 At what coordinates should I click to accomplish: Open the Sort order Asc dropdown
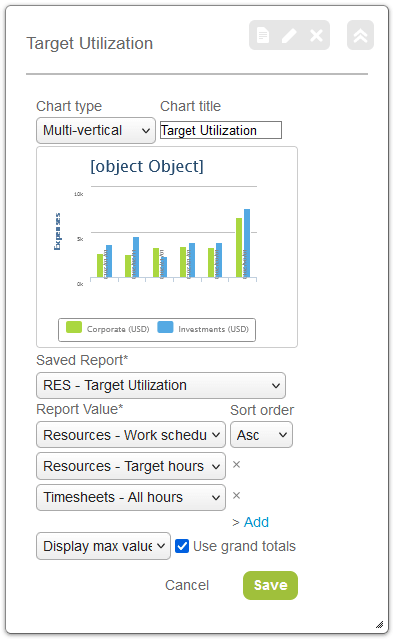click(x=261, y=435)
